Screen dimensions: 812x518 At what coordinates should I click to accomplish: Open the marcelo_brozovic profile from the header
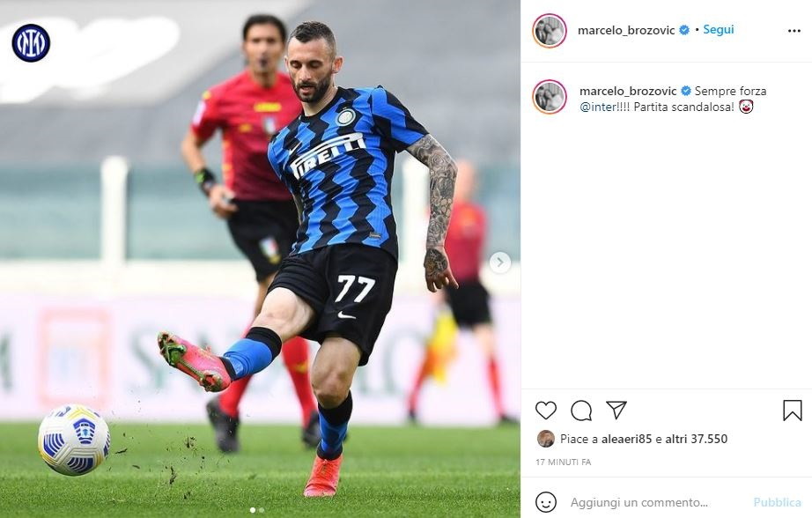tap(625, 30)
